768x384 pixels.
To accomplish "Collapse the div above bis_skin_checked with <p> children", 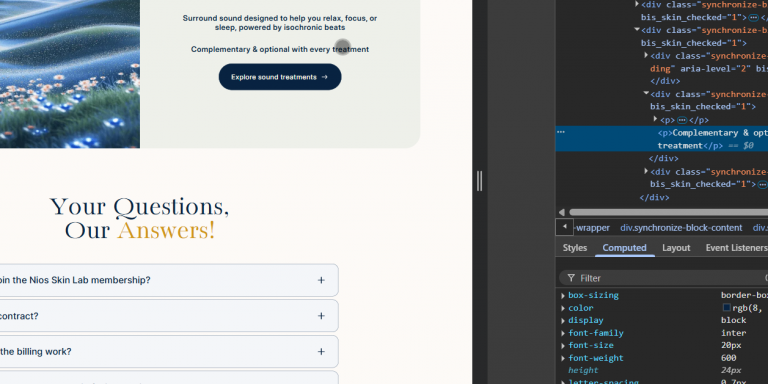I will [x=646, y=93].
